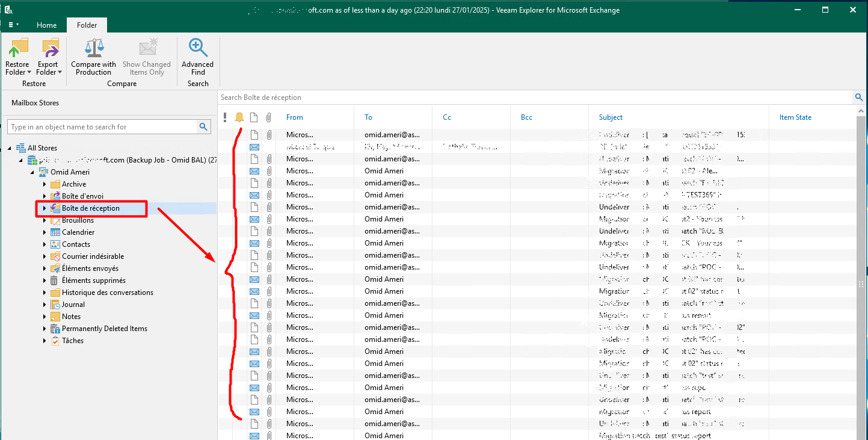
Task: Click the Historique des conversations folder icon
Action: point(55,293)
